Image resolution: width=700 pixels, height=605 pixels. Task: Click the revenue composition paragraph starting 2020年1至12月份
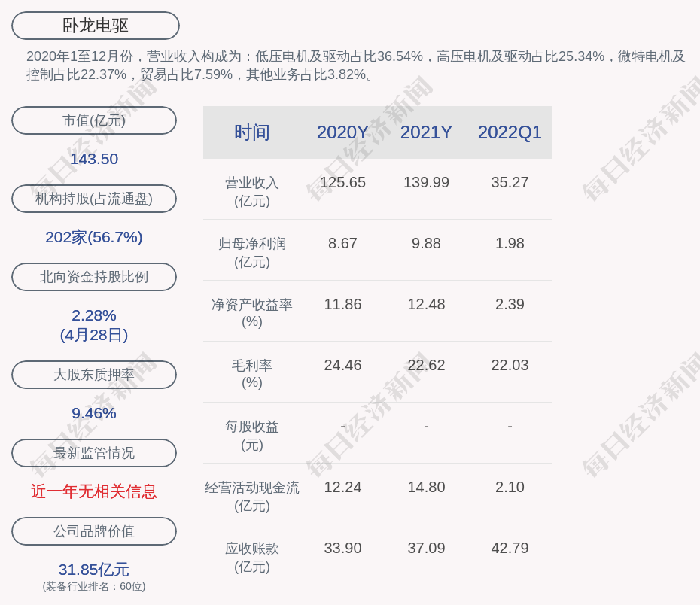point(356,65)
